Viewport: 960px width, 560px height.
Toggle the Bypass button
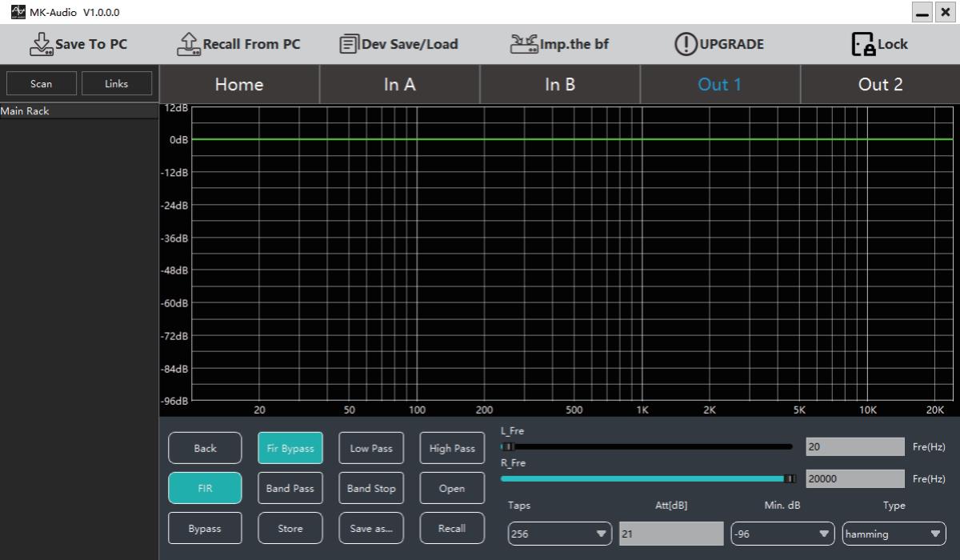205,528
